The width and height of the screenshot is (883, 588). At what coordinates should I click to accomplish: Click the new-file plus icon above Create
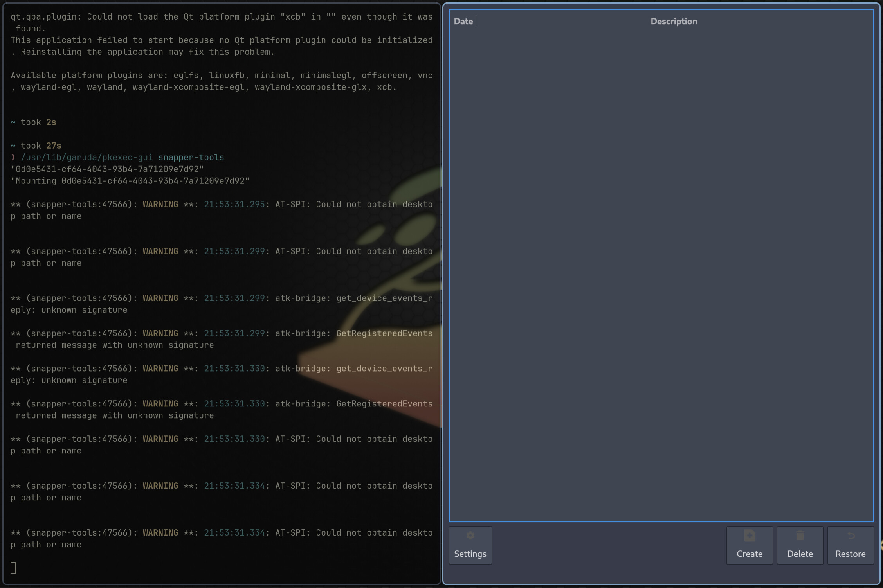[750, 536]
